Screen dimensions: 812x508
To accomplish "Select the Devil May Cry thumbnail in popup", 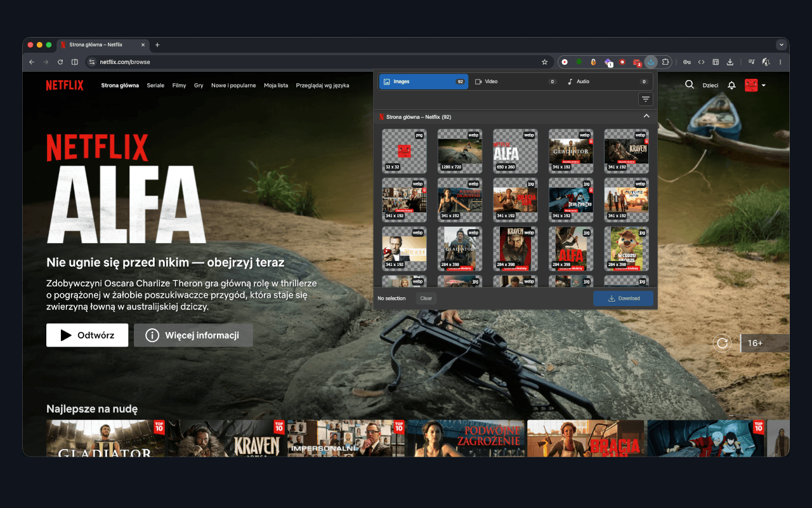I will tap(571, 200).
